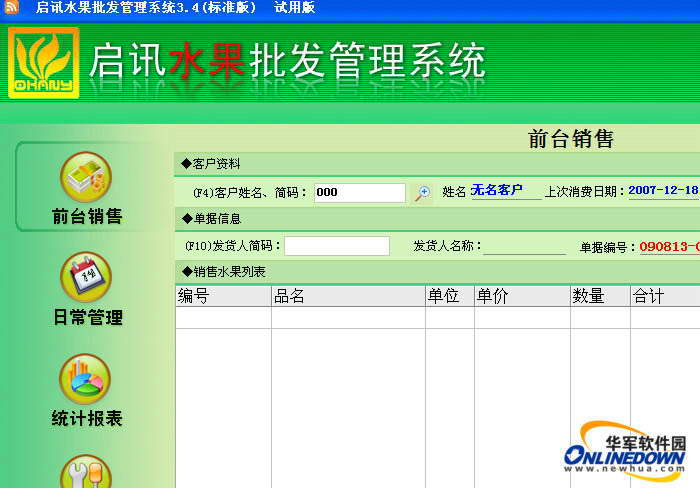This screenshot has height=488, width=700.
Task: Click the first empty 品名 table cell
Action: pyautogui.click(x=348, y=318)
